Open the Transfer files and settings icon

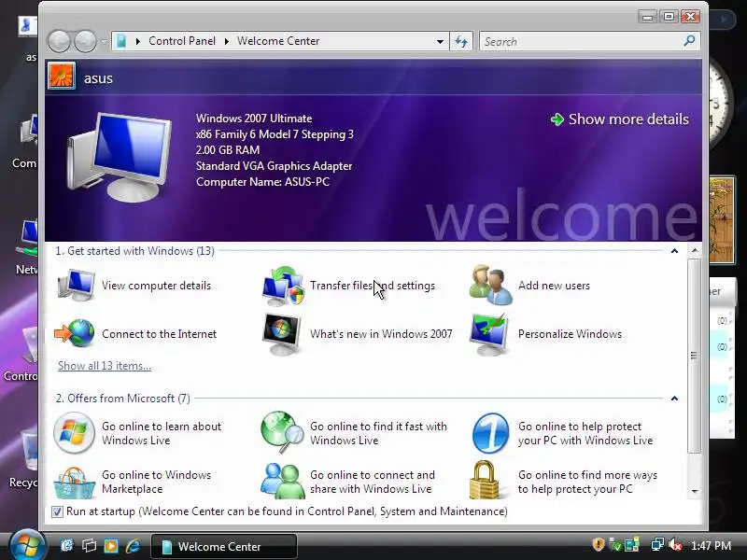click(x=283, y=286)
